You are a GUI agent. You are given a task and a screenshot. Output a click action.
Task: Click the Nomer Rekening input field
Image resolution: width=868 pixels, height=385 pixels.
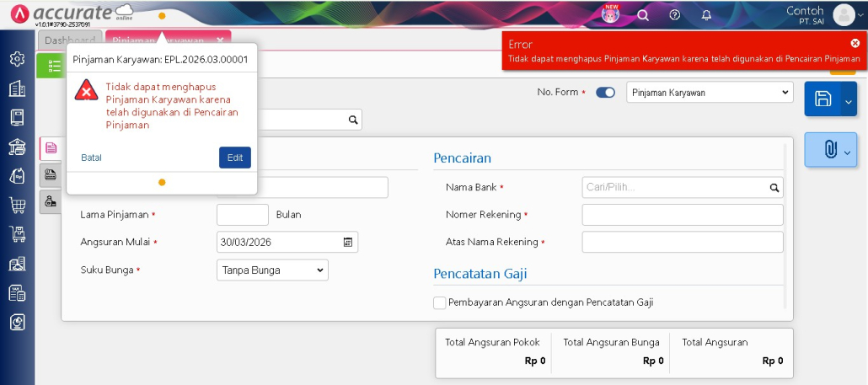[x=682, y=215]
